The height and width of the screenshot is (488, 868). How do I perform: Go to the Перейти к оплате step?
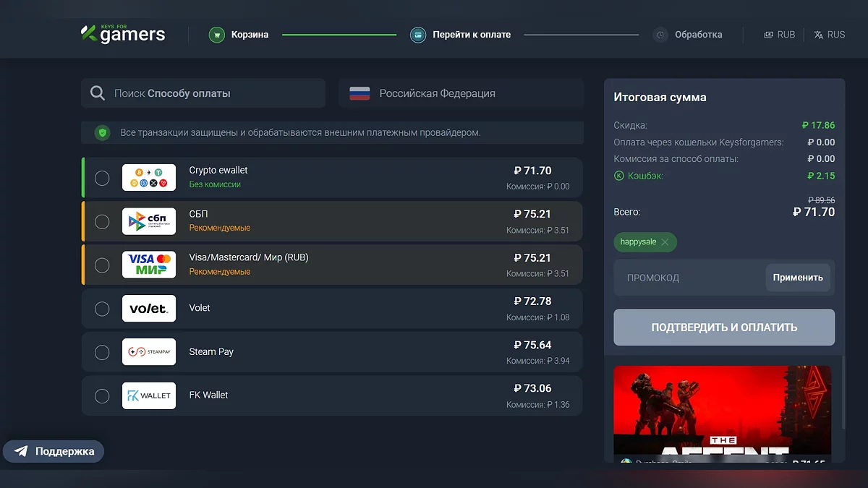[460, 35]
